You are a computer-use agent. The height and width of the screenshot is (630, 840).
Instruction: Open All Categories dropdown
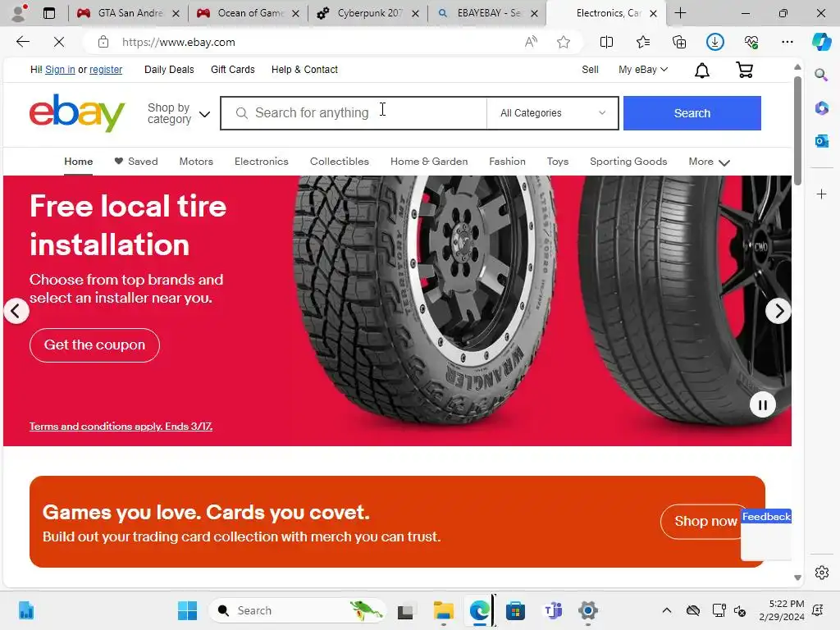(552, 113)
